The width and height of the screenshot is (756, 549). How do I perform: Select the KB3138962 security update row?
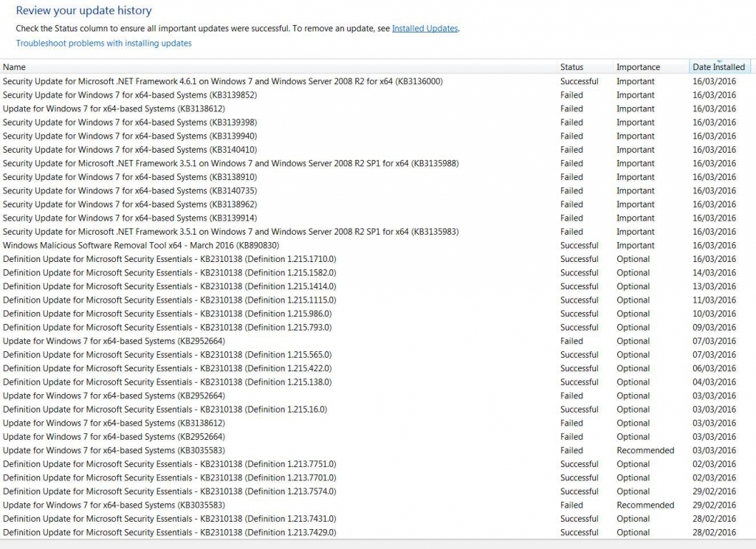130,204
